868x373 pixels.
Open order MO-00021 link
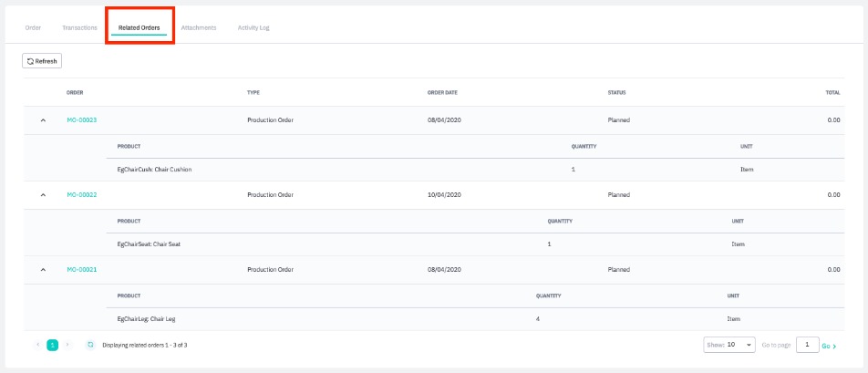[x=82, y=270]
